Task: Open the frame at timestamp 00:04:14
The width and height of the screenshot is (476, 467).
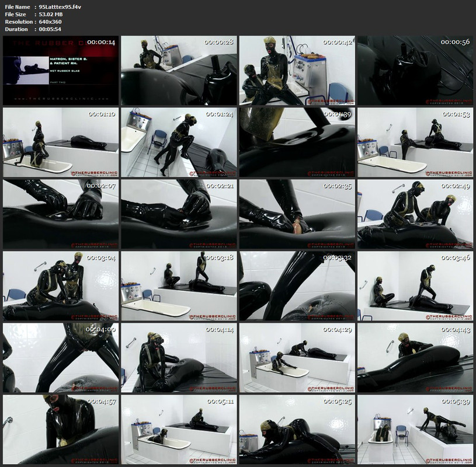Action: tap(179, 358)
